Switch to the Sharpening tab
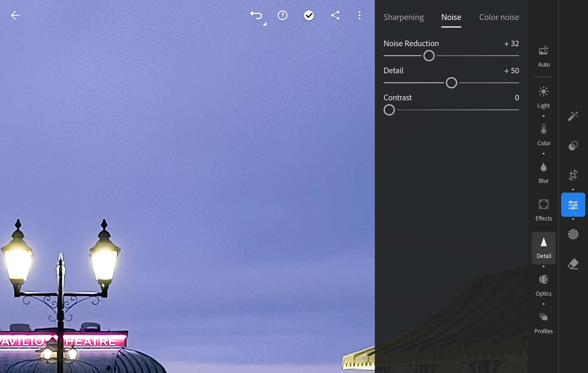Viewport: 588px width, 373px height. point(403,17)
